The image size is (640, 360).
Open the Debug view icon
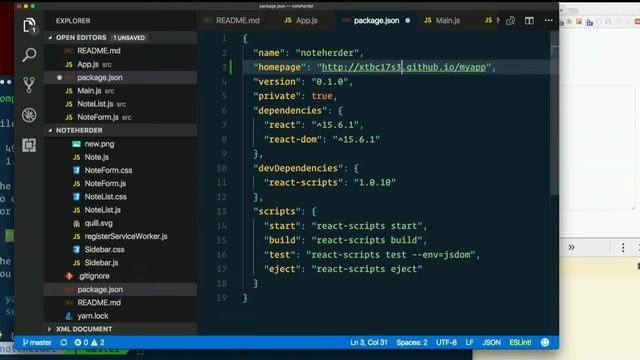(x=29, y=115)
